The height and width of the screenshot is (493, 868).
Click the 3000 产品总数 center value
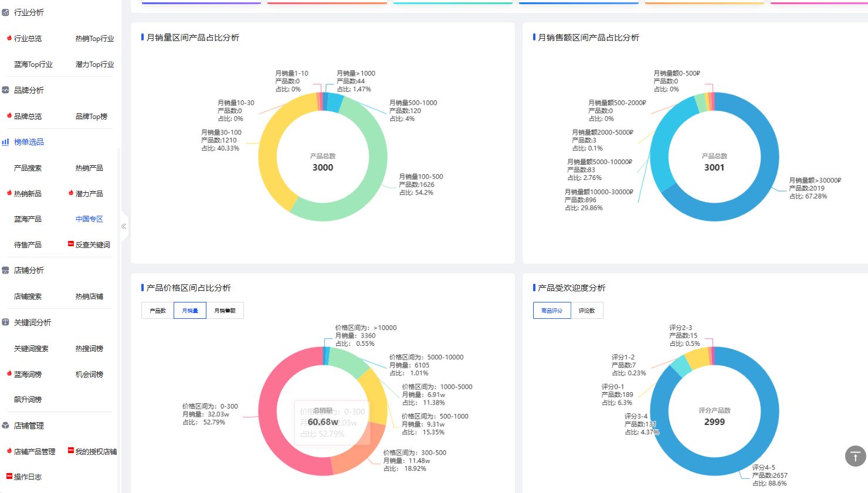(x=323, y=168)
